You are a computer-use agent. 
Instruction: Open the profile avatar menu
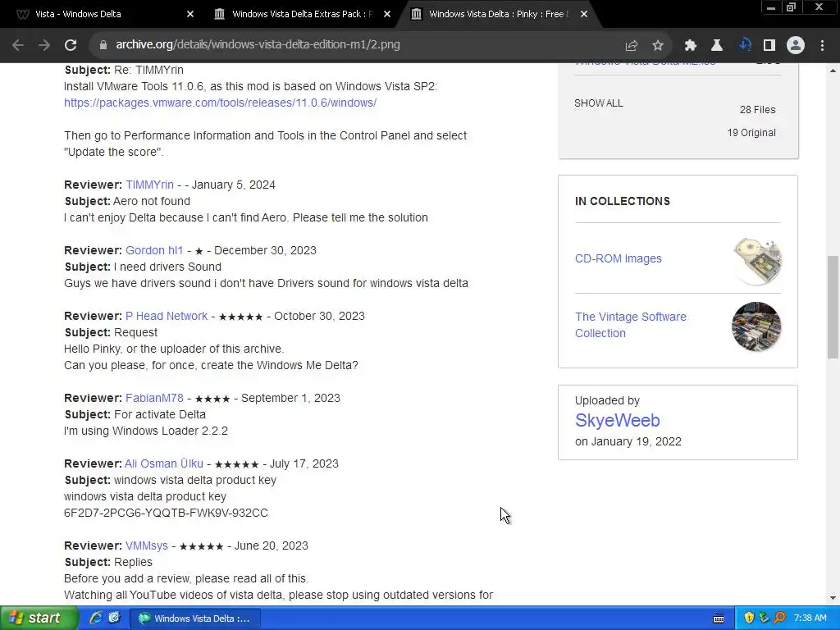click(796, 45)
